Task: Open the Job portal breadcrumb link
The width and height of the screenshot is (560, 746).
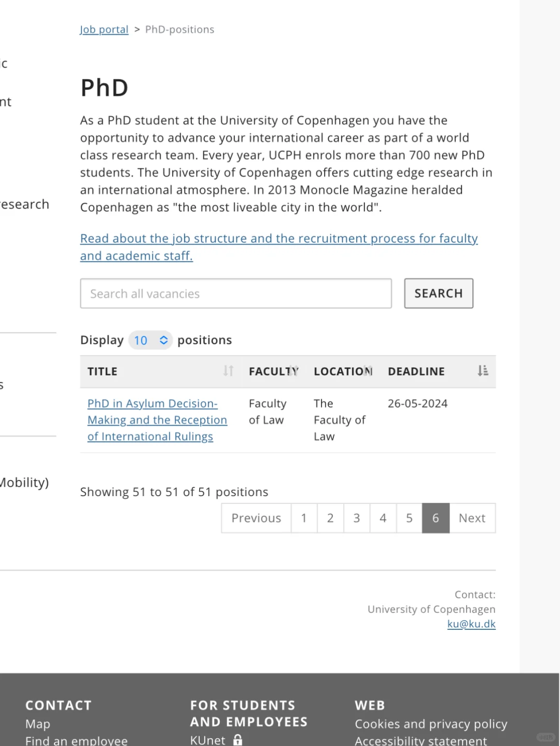Action: click(104, 30)
